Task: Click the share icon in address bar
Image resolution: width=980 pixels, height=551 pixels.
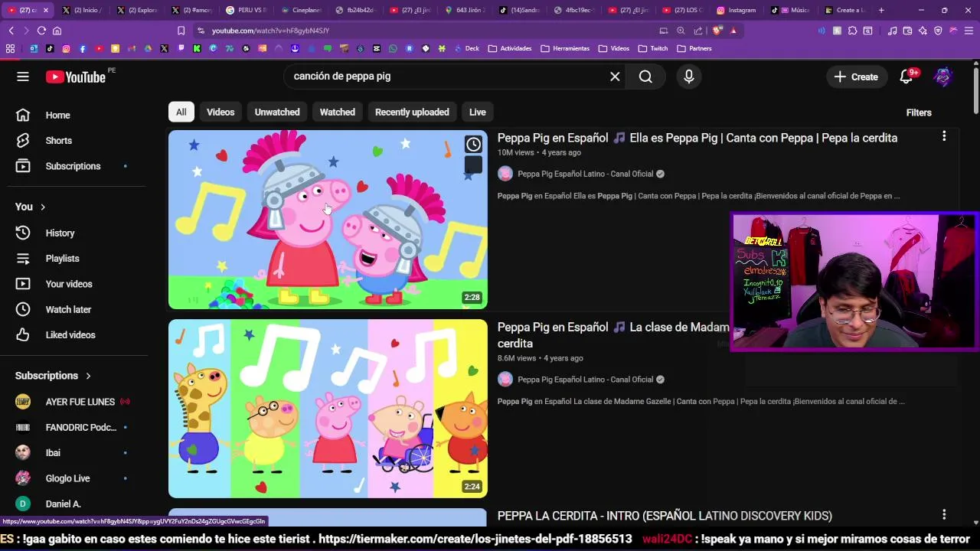Action: click(698, 31)
